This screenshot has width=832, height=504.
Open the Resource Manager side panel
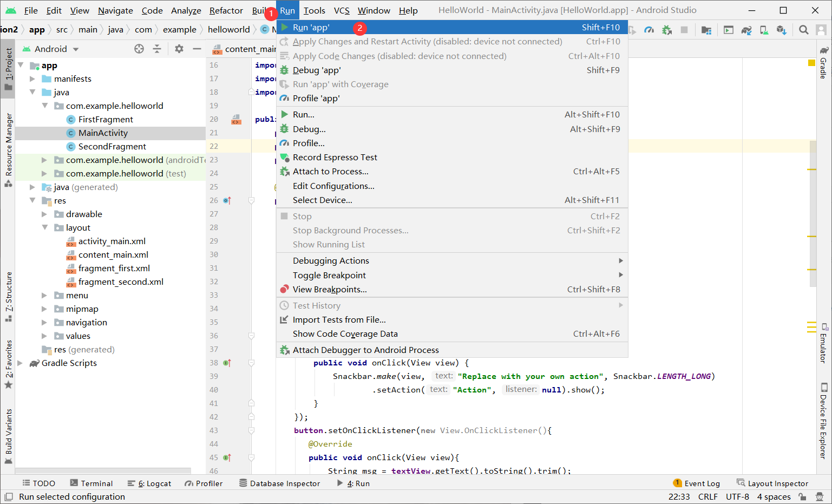click(x=8, y=150)
